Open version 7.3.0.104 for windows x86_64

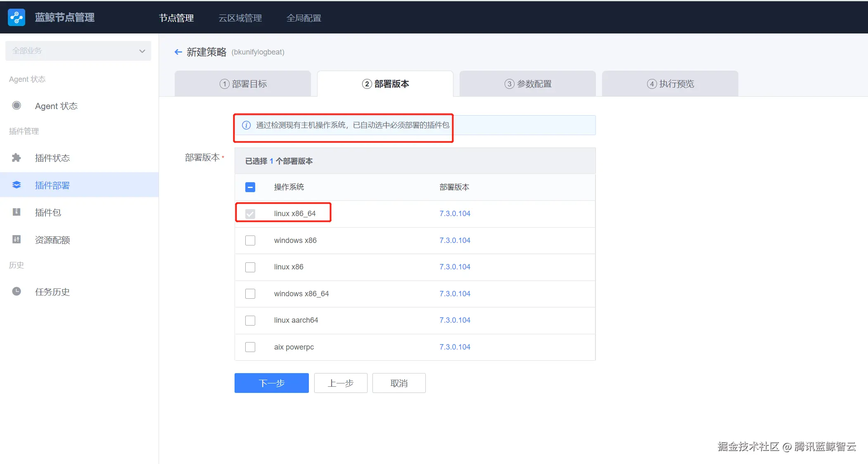455,294
